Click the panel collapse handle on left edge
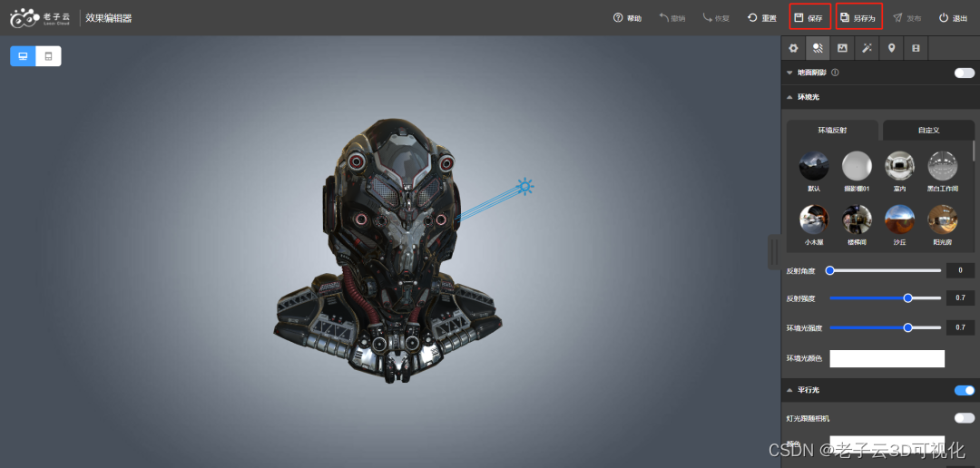Screen dimensions: 980x468 (774, 252)
